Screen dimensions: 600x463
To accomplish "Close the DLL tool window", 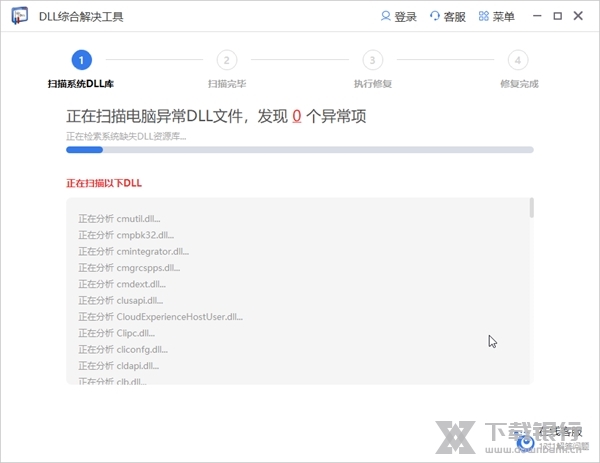I will point(578,16).
